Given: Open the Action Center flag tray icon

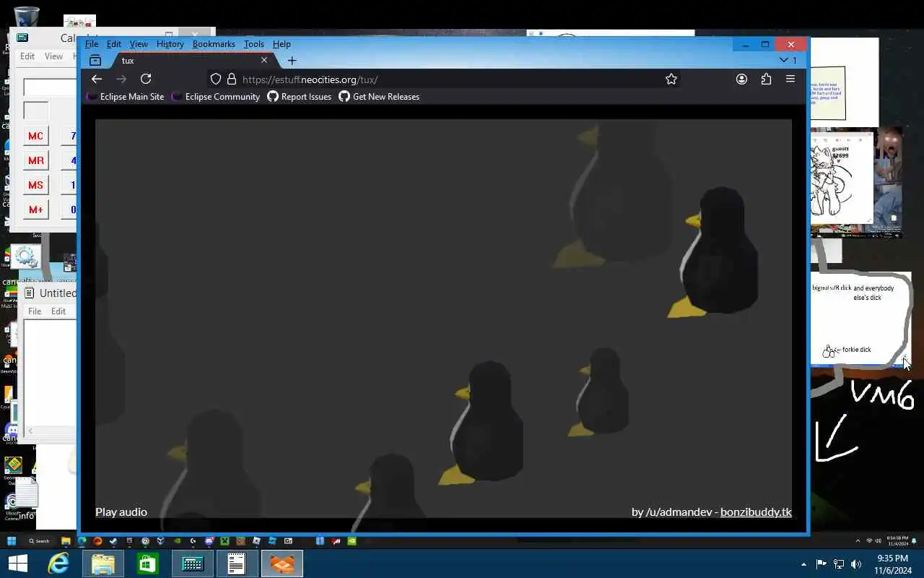Looking at the screenshot, I should (x=821, y=564).
